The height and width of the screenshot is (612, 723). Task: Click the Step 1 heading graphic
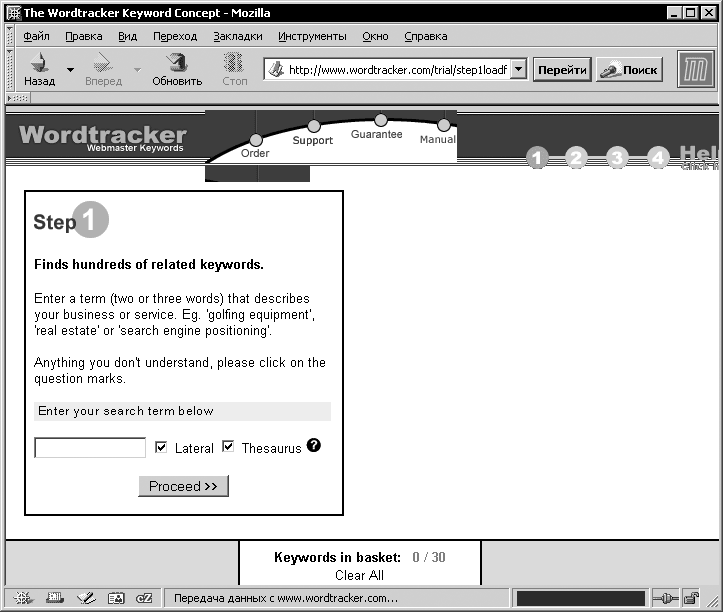click(x=71, y=220)
